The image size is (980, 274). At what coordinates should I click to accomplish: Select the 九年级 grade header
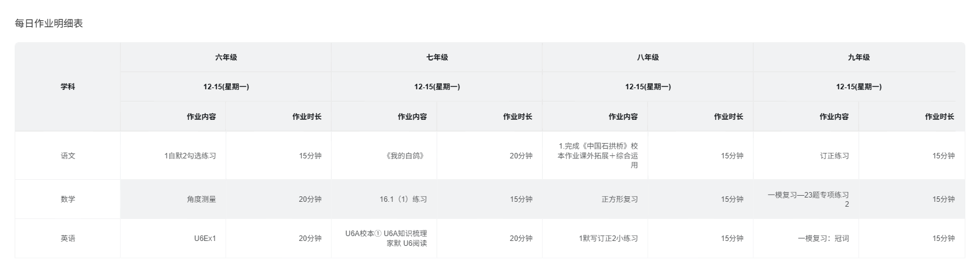click(x=858, y=57)
